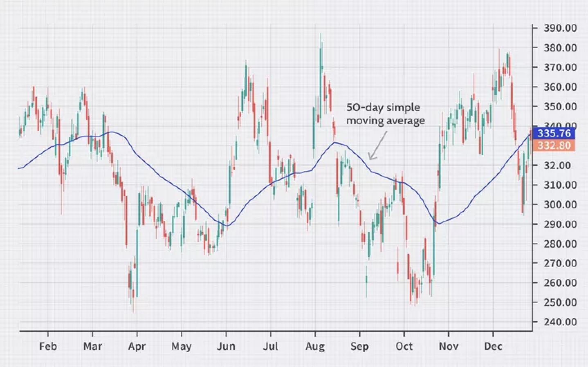Click the 270.00 price axis label
Viewport: 588px width, 367px height.
(x=560, y=263)
